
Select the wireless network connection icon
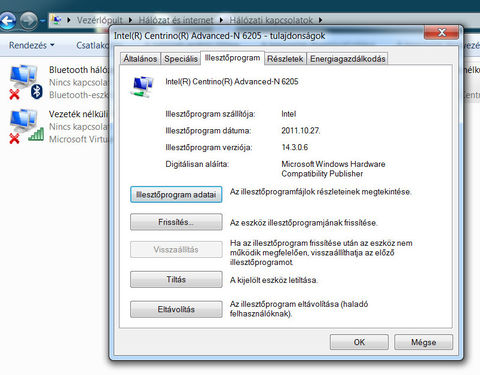[26, 126]
